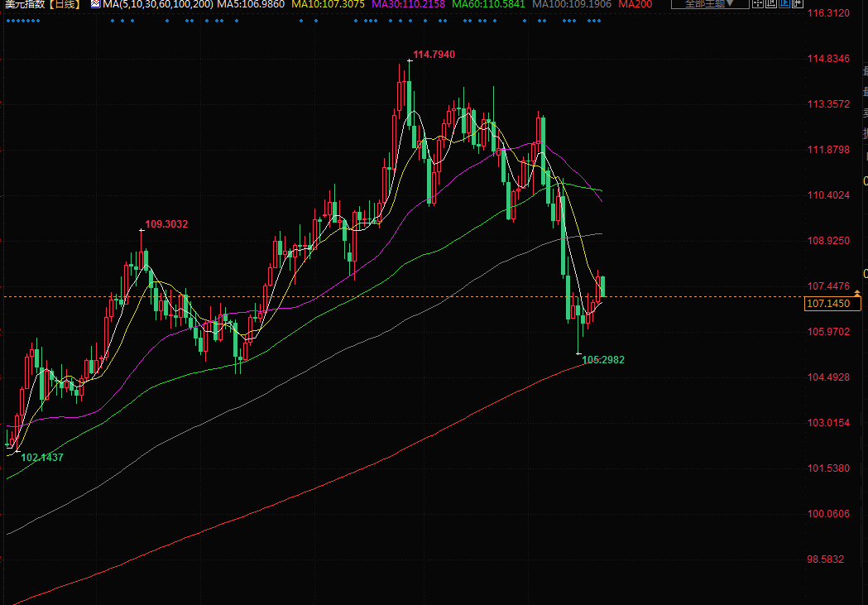Image resolution: width=868 pixels, height=605 pixels.
Task: Click the 114.7940 high price marker
Action: [434, 55]
